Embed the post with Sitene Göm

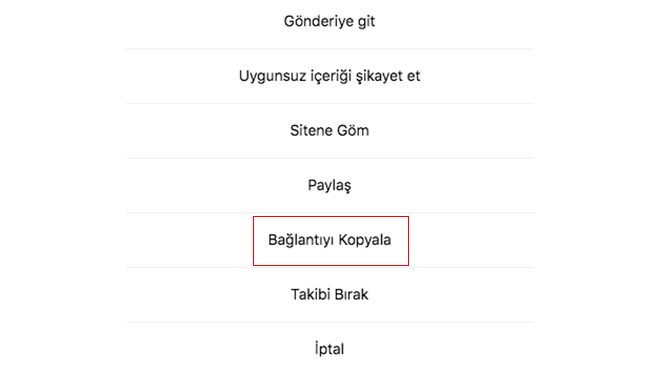pyautogui.click(x=330, y=131)
